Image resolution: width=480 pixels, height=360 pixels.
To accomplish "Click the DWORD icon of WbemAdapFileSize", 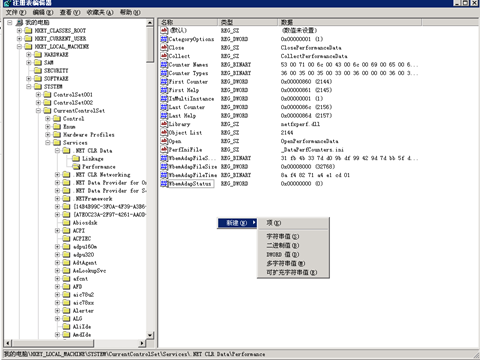I will click(x=164, y=167).
